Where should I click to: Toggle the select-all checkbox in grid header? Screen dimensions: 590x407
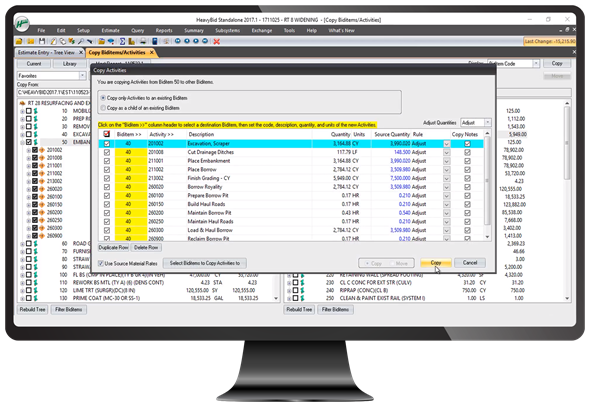107,134
